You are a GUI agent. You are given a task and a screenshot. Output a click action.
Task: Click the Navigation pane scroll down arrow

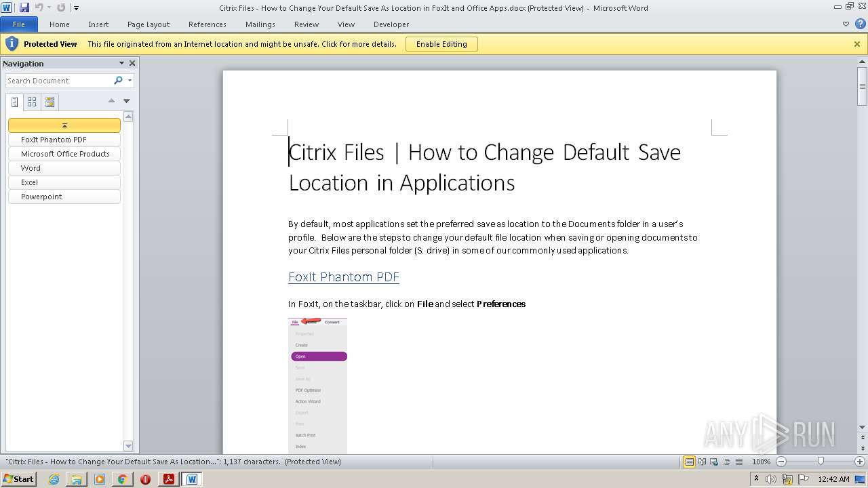[x=128, y=446]
